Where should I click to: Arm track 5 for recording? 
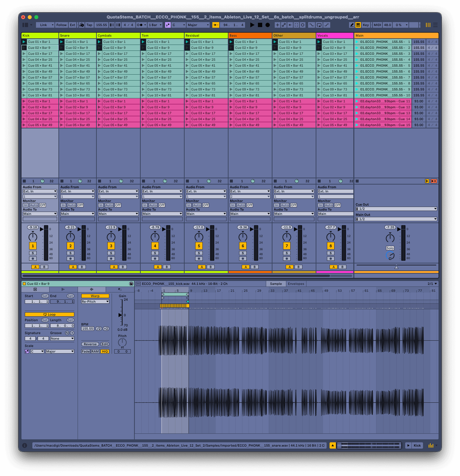click(199, 259)
